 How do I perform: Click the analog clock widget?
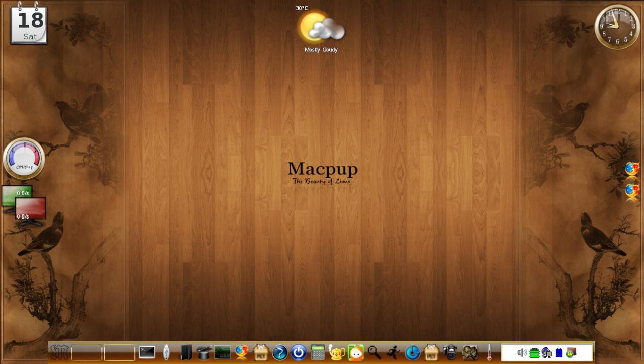617,27
